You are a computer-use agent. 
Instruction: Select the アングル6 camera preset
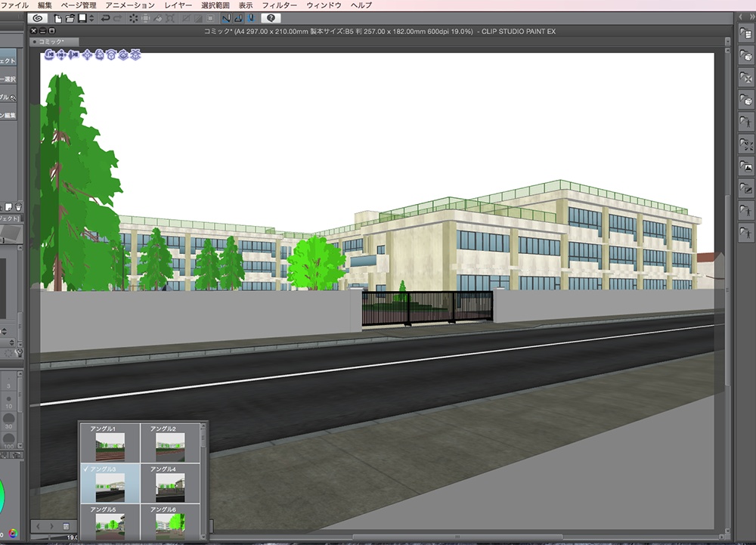coord(170,522)
